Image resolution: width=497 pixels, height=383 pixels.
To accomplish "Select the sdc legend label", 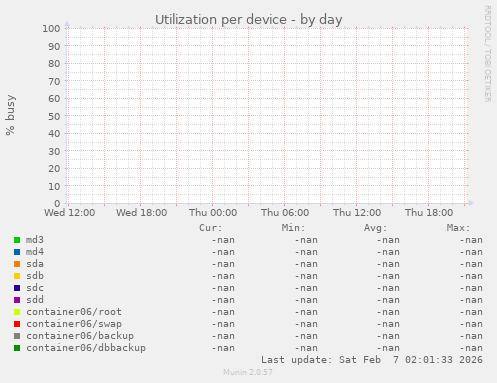I will tap(35, 288).
